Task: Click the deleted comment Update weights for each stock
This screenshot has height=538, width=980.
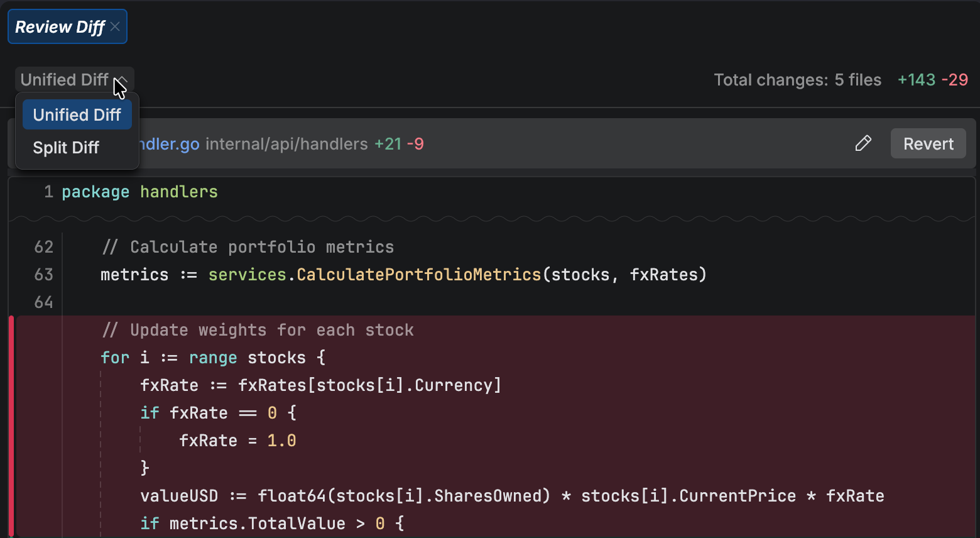Action: coord(258,329)
